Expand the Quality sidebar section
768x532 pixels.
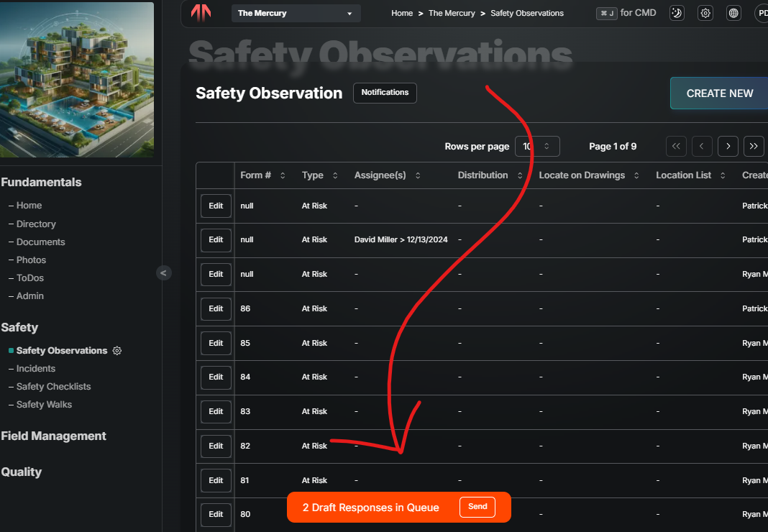pyautogui.click(x=22, y=472)
